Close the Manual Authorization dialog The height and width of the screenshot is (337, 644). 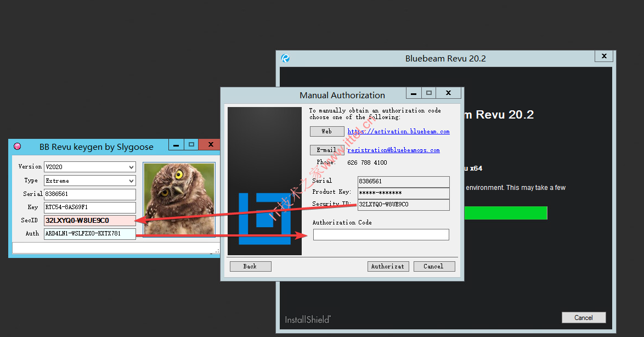coord(449,93)
